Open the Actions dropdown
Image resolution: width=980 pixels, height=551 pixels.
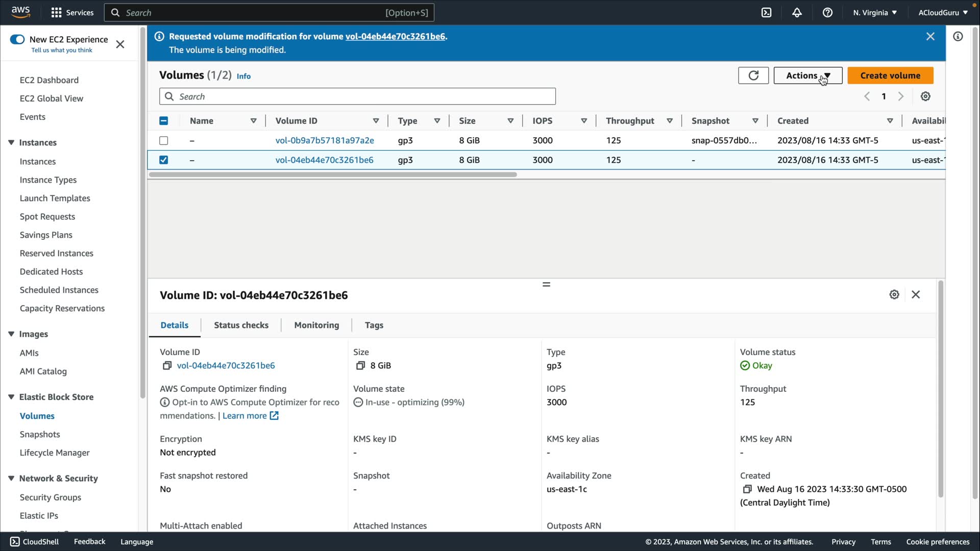807,76
